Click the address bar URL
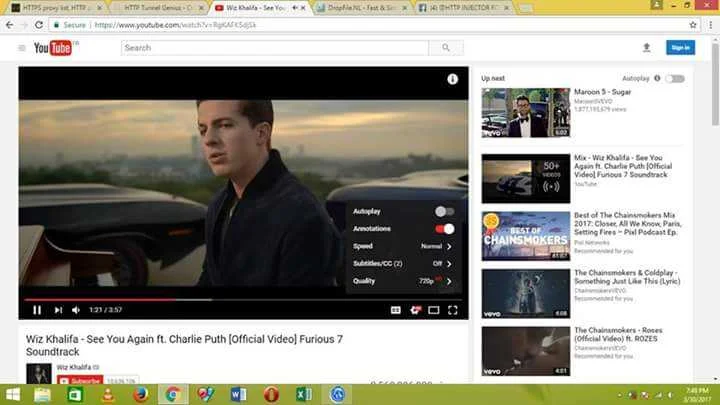The height and width of the screenshot is (405, 720). pos(175,25)
